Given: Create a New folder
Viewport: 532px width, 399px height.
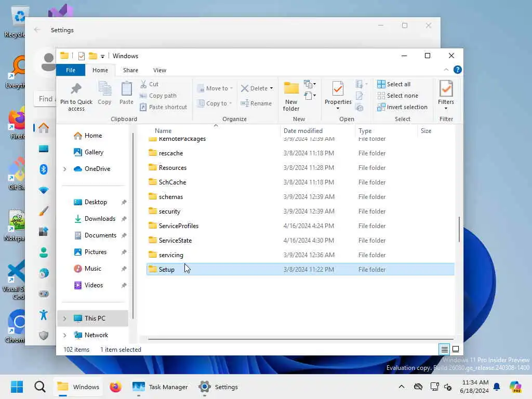Looking at the screenshot, I should pyautogui.click(x=291, y=96).
